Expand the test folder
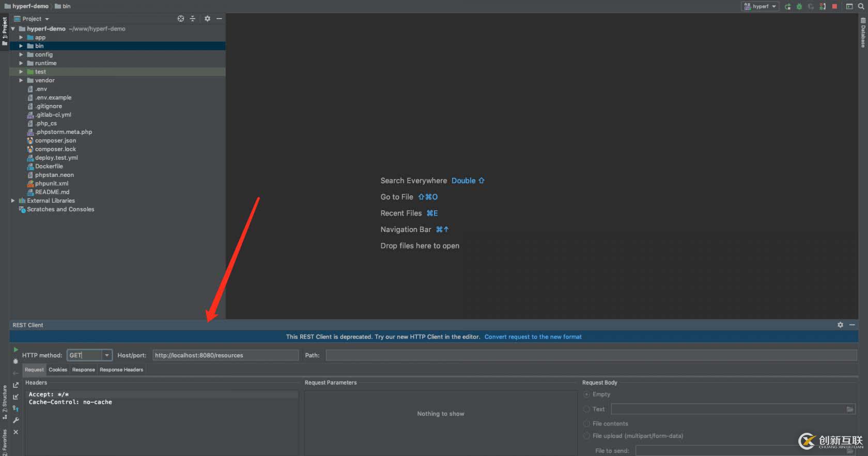 click(21, 72)
